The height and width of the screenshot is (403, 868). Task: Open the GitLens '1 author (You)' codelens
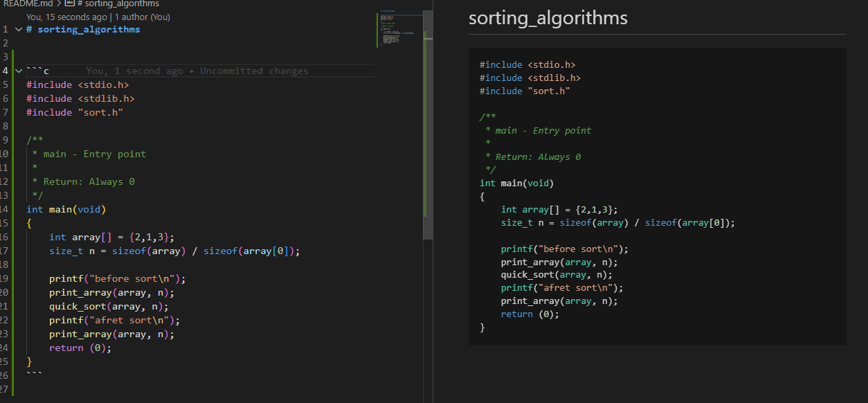click(142, 17)
